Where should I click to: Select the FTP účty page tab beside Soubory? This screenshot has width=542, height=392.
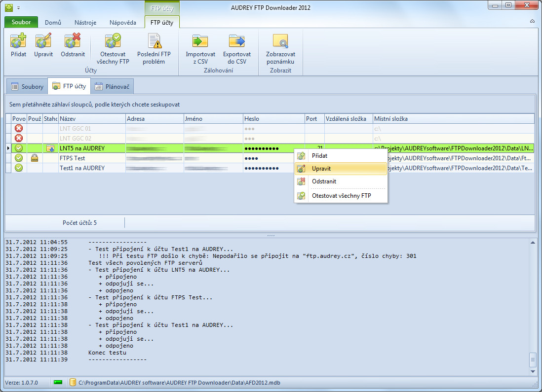coord(69,86)
